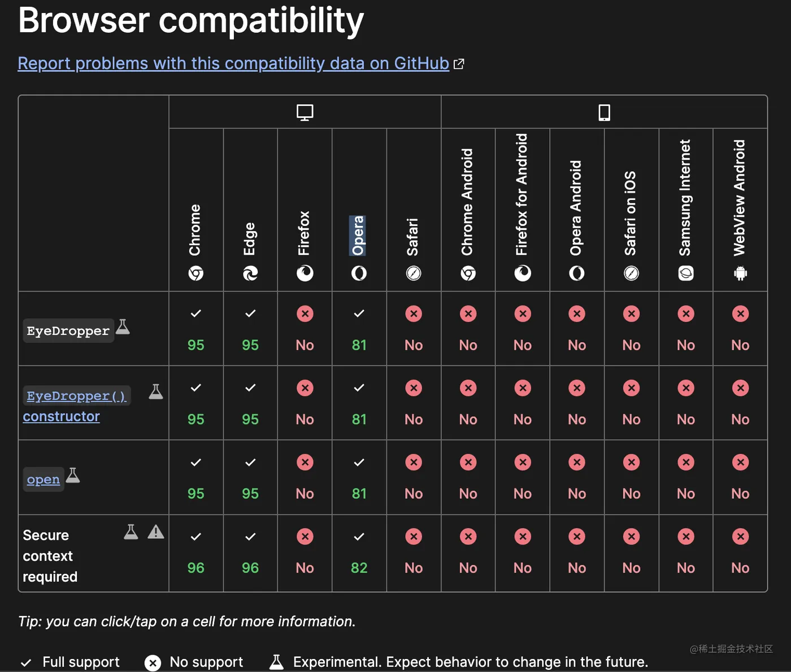This screenshot has height=672, width=791.
Task: Click Safari on iOS No cell in open row
Action: click(631, 477)
